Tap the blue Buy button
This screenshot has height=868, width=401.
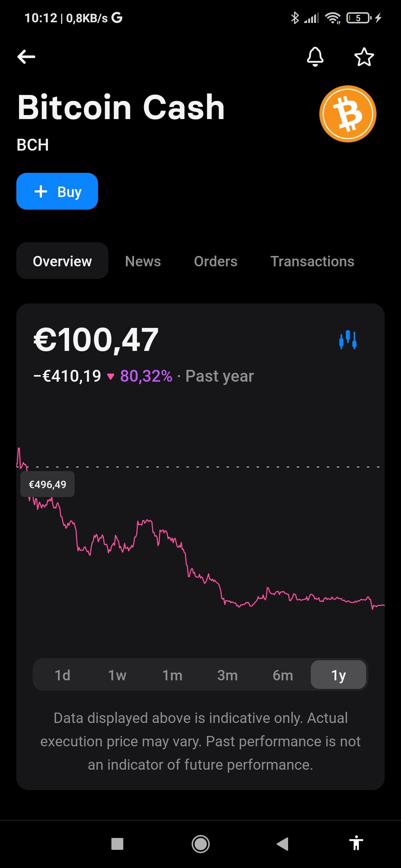pyautogui.click(x=57, y=191)
